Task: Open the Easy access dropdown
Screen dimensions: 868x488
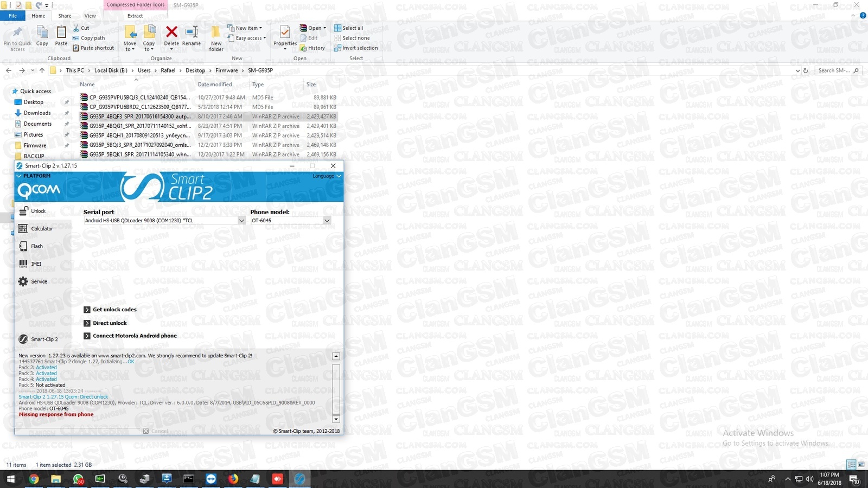Action: click(247, 38)
